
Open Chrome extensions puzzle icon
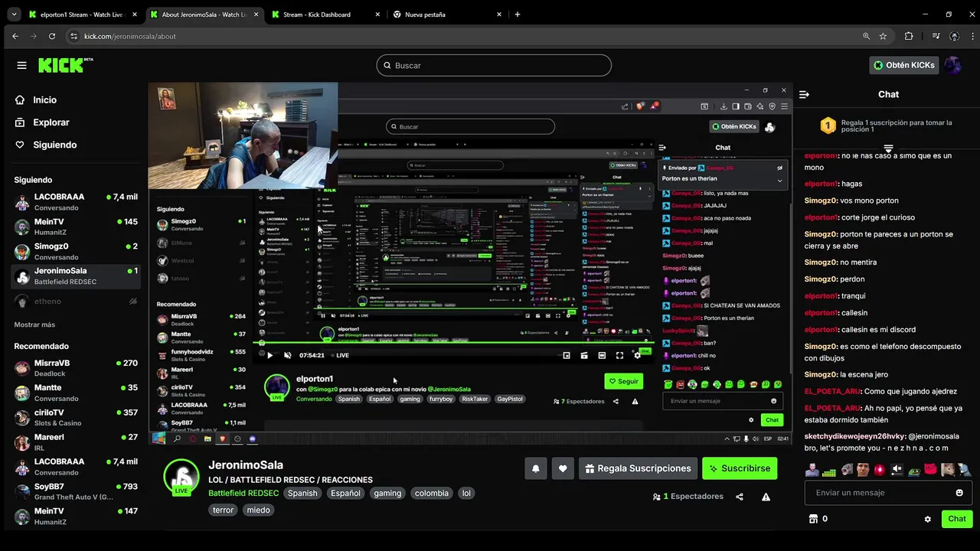909,36
